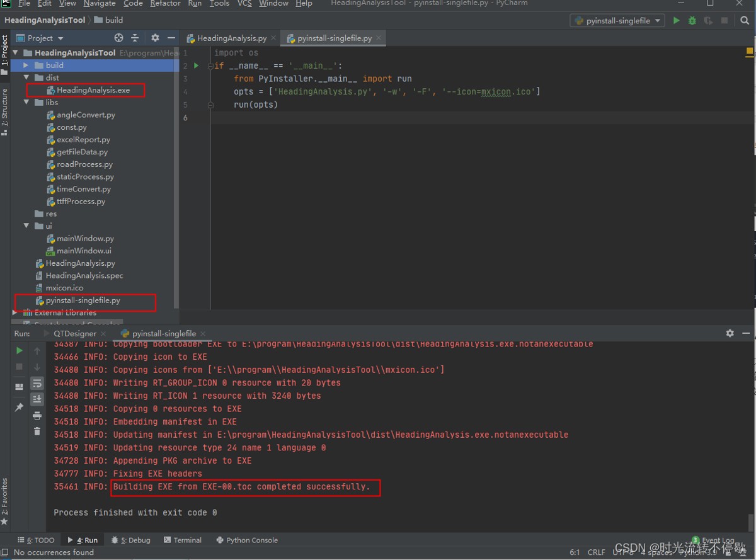Click the Locate/Select Opened File target icon
This screenshot has width=756, height=560.
(x=118, y=38)
